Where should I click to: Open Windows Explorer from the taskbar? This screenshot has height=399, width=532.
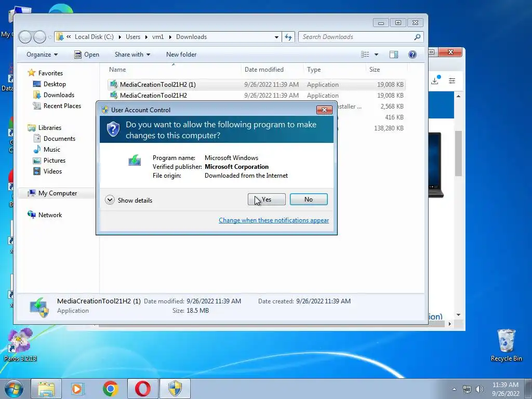tap(46, 389)
